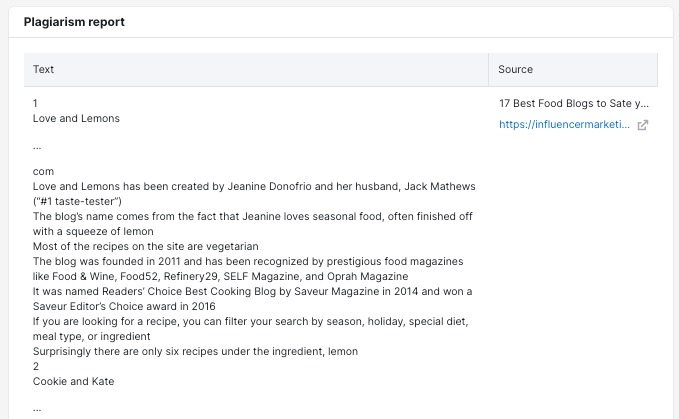
Task: Click the sentence about blog founded in 2011
Action: click(248, 269)
